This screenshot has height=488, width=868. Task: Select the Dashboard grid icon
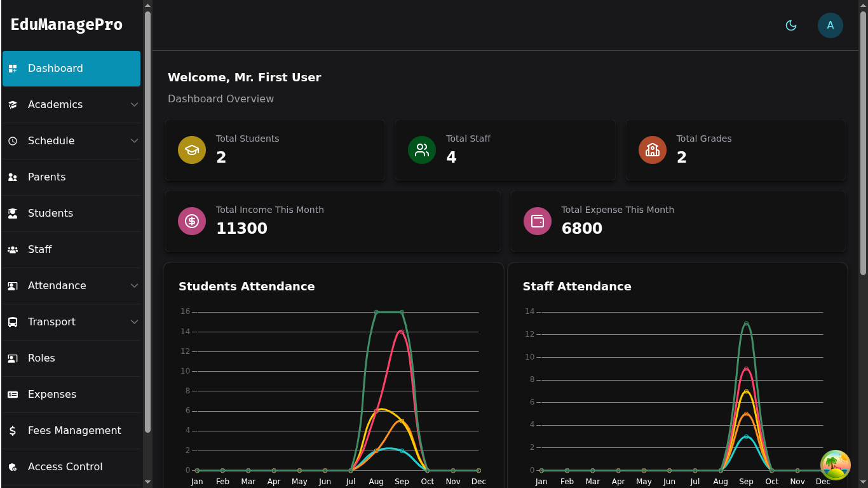13,68
